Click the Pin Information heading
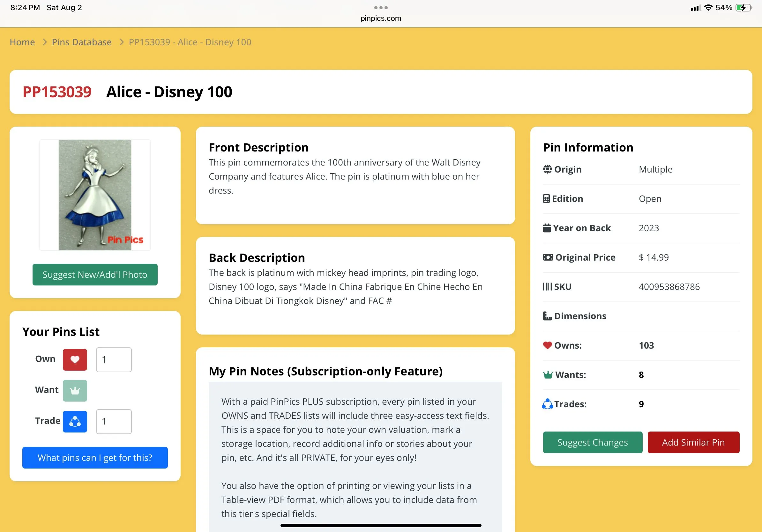Screen dimensions: 762x532 coord(588,147)
